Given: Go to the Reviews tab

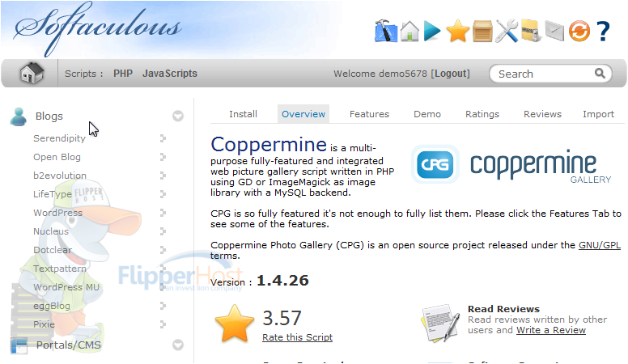Looking at the screenshot, I should tap(543, 114).
